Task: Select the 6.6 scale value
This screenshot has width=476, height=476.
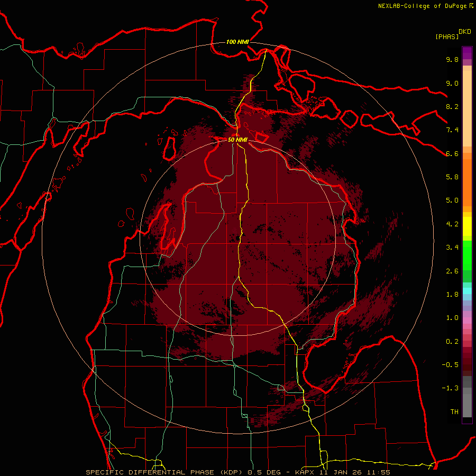Action: click(x=452, y=153)
